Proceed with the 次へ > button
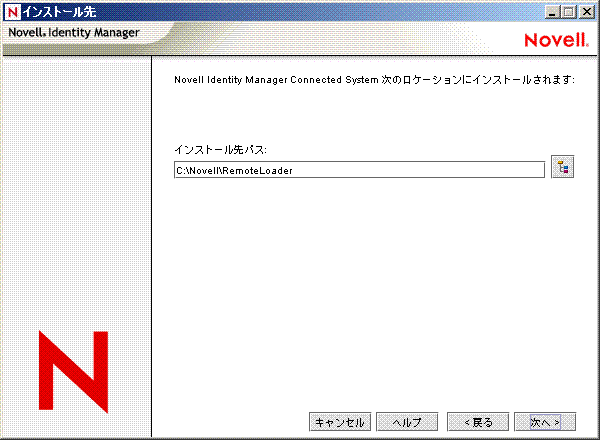Image resolution: width=600 pixels, height=440 pixels. click(x=545, y=422)
